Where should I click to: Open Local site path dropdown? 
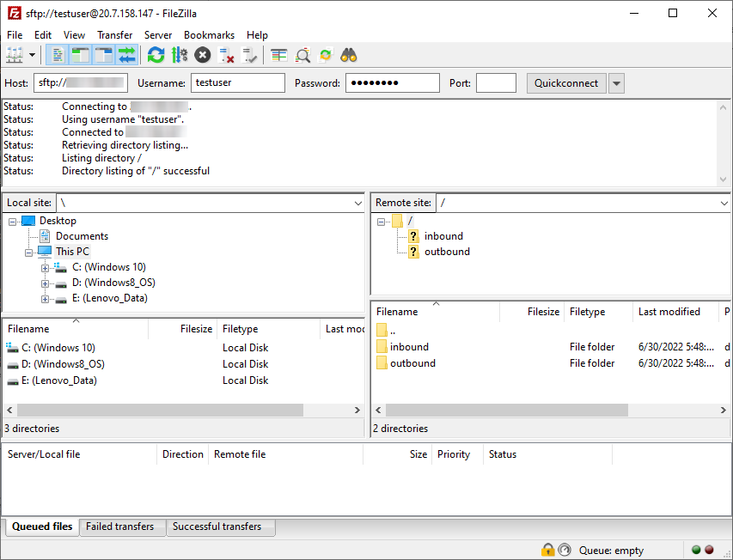(357, 204)
